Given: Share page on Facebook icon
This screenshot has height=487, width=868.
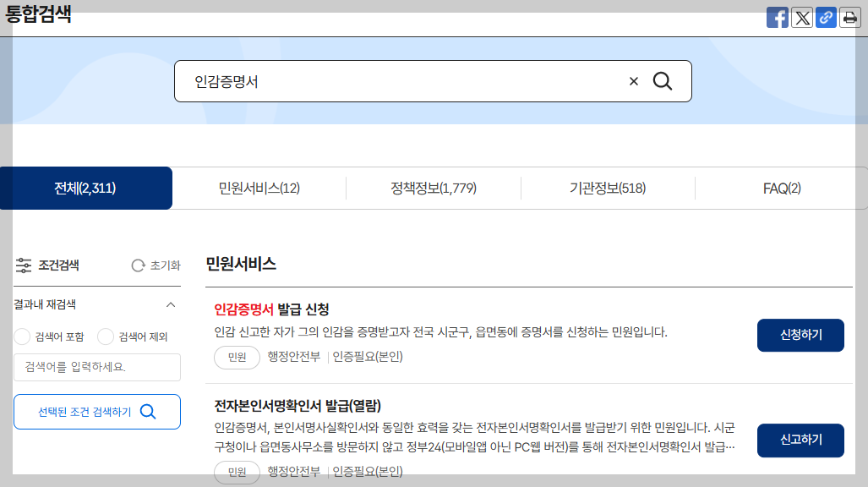Looking at the screenshot, I should point(778,18).
